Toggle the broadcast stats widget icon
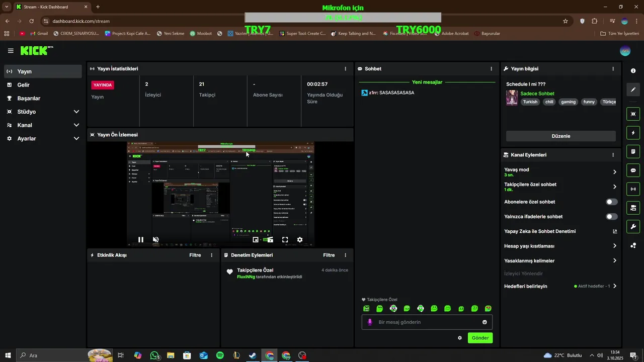Screen dimensions: 644x362 (x=633, y=189)
